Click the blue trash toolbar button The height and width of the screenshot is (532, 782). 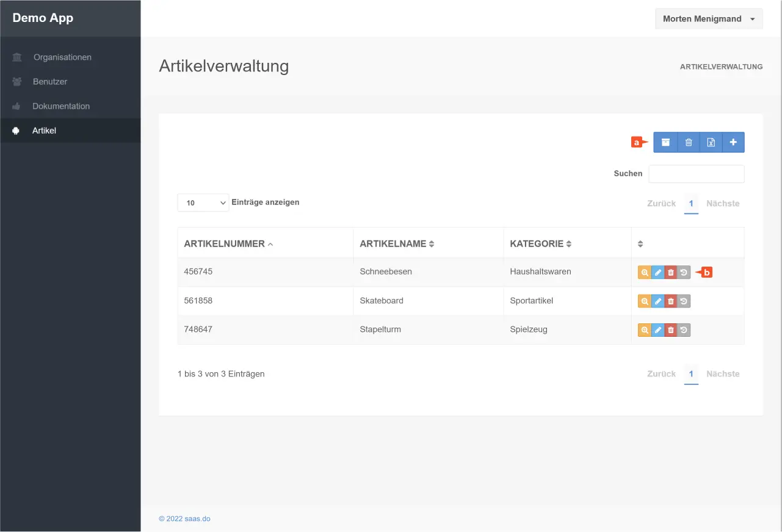689,142
